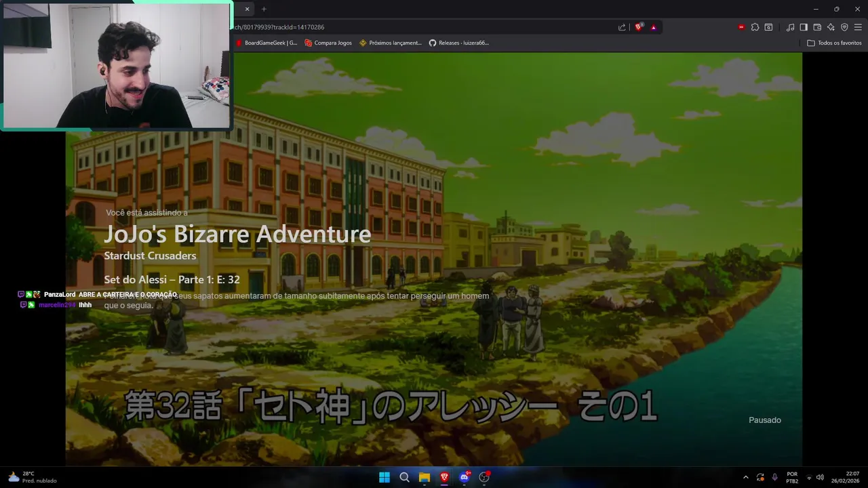This screenshot has width=868, height=488.
Task: Open the Windows Start menu
Action: click(384, 477)
